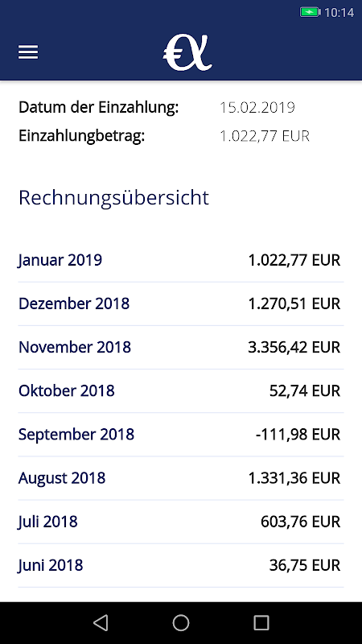The image size is (362, 644).
Task: Open the Januar 2019 invoice
Action: click(x=181, y=260)
